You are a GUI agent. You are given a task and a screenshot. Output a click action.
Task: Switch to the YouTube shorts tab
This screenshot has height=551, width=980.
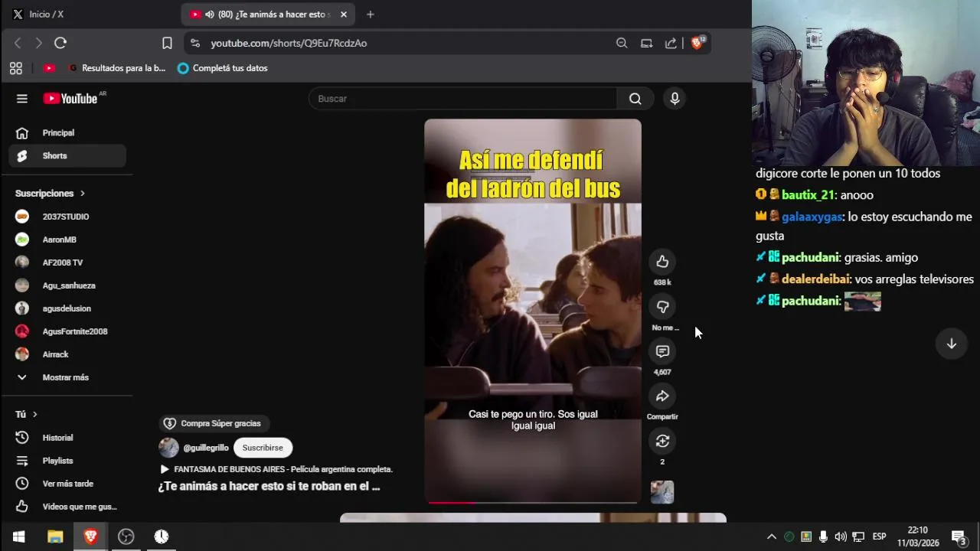point(268,14)
